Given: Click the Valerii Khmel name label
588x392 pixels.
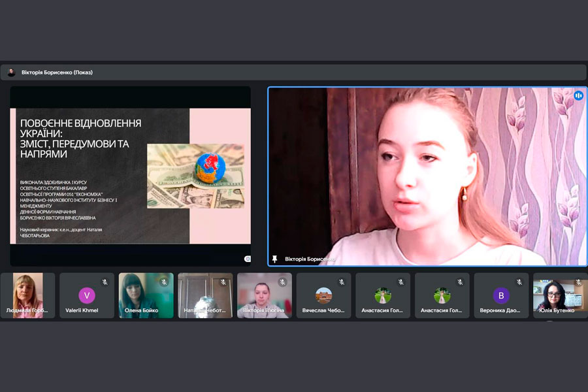Looking at the screenshot, I should pos(82,310).
